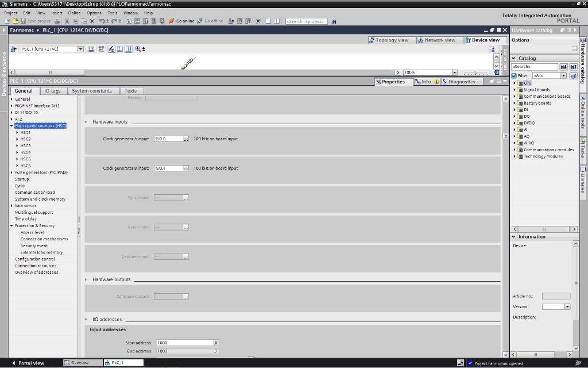
Task: Click the Overview taskbar button
Action: (83, 363)
